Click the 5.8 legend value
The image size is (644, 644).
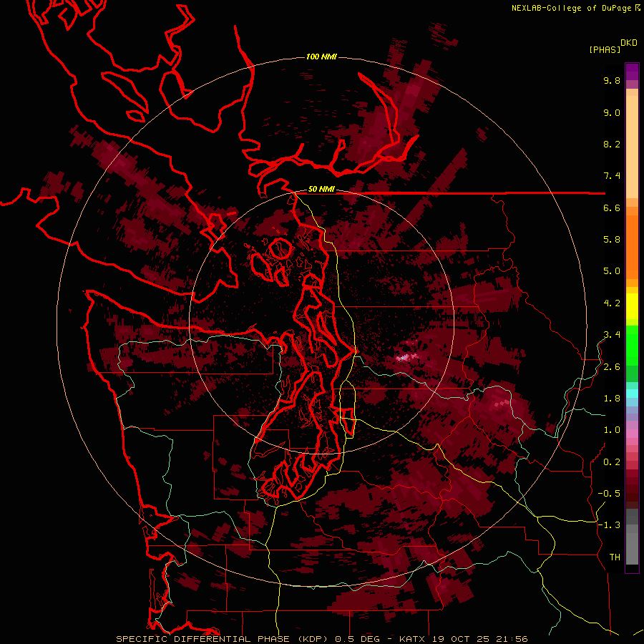612,240
